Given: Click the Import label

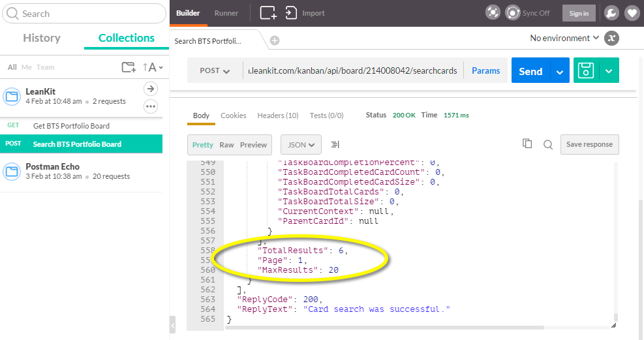Looking at the screenshot, I should [313, 13].
